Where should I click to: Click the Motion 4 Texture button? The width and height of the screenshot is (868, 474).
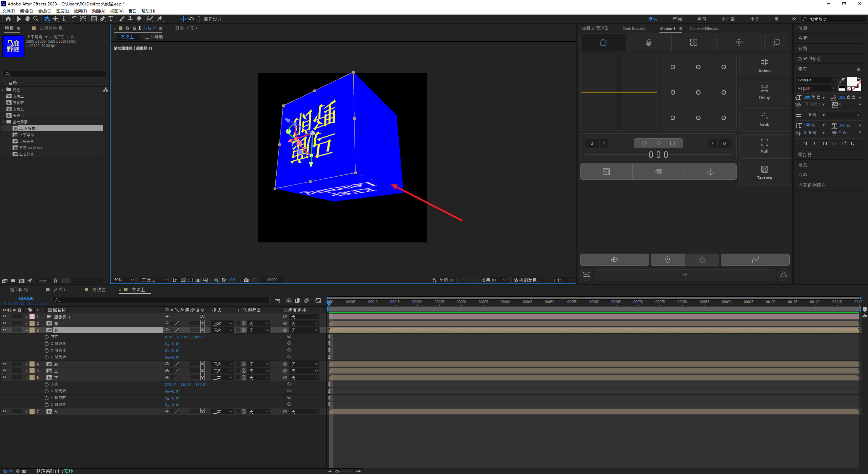[x=764, y=173]
